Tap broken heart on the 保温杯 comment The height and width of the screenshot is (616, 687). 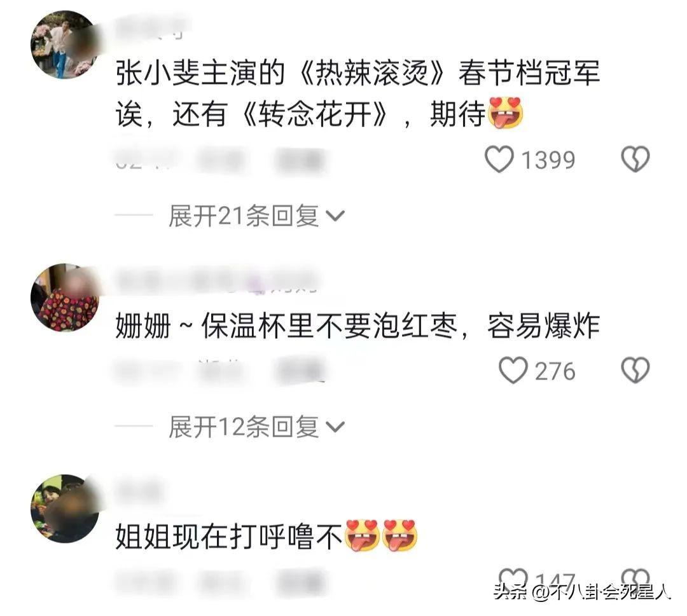point(635,371)
